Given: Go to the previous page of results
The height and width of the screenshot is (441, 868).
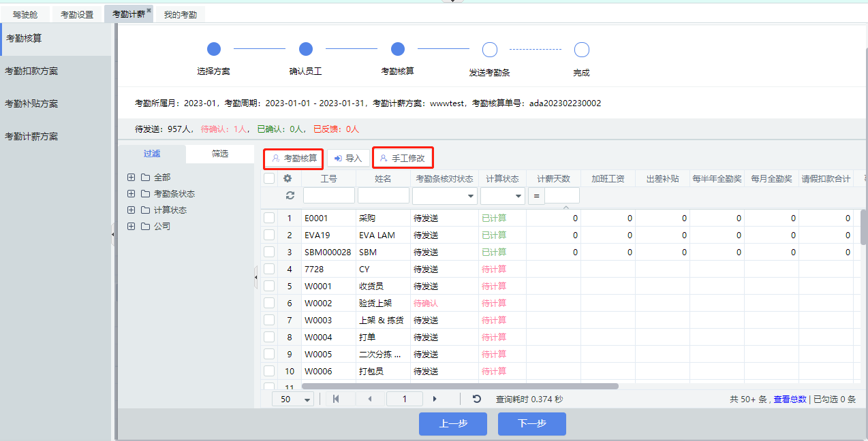Looking at the screenshot, I should (x=370, y=399).
